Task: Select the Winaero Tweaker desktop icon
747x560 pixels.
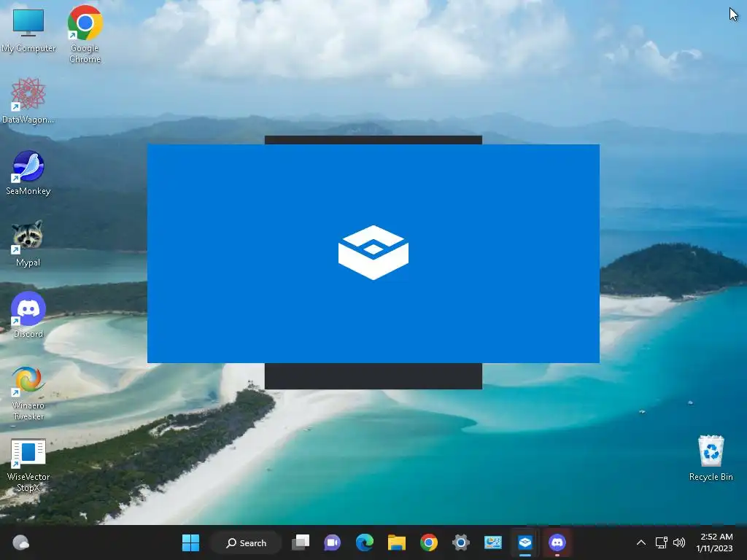Action: (x=28, y=393)
